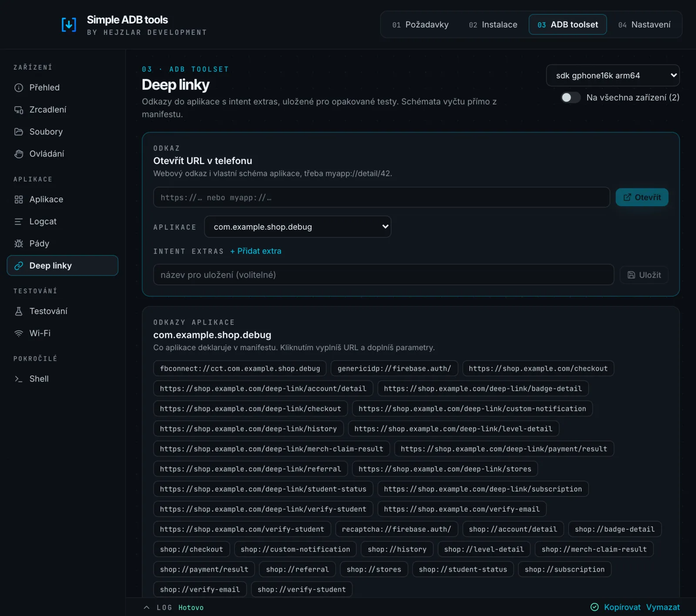Click the Ovládání hand icon
Image resolution: width=696 pixels, height=616 pixels.
tap(19, 154)
